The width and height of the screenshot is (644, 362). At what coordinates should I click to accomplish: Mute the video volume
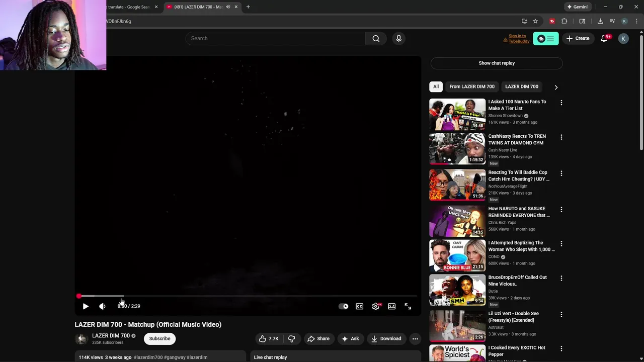point(102,306)
